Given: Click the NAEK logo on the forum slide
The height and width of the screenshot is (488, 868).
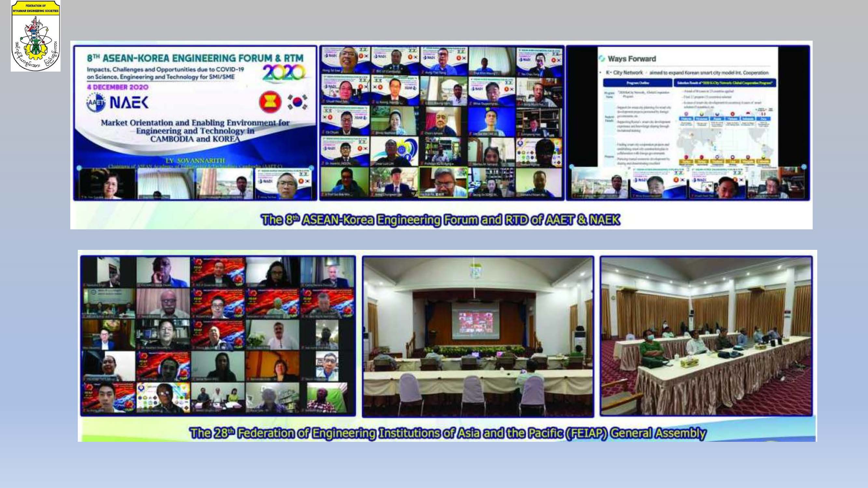Looking at the screenshot, I should tap(129, 103).
